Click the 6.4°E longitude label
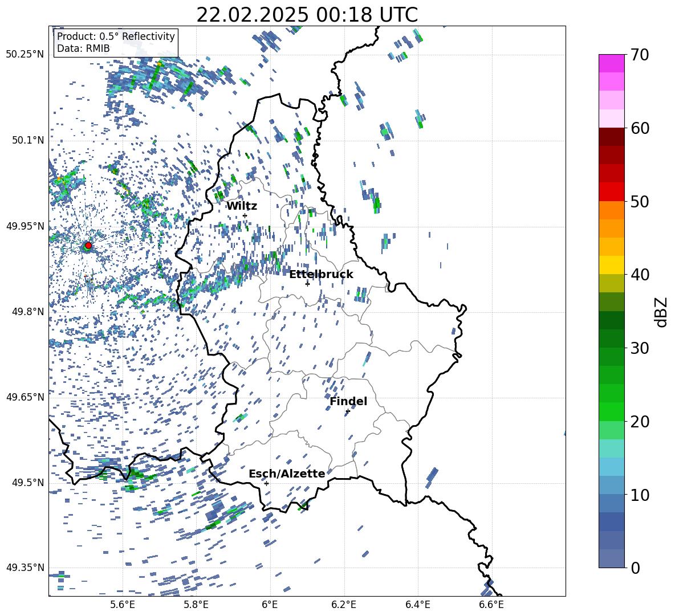The height and width of the screenshot is (616, 675). click(417, 605)
